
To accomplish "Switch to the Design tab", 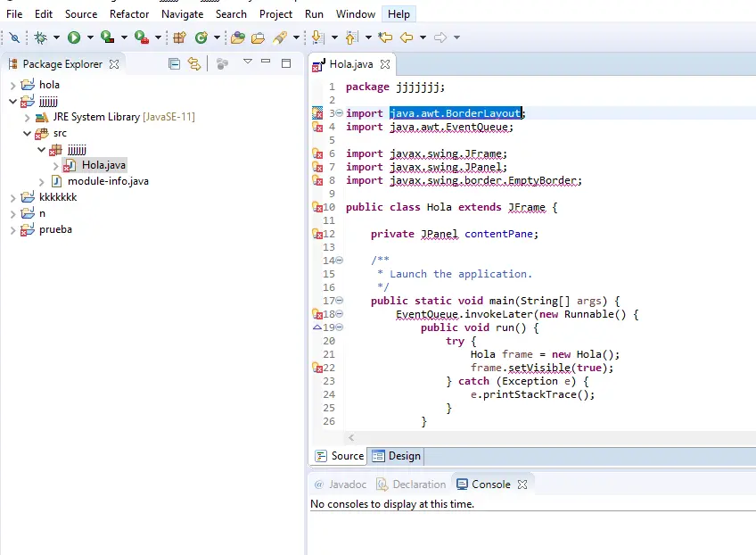I will pos(396,456).
